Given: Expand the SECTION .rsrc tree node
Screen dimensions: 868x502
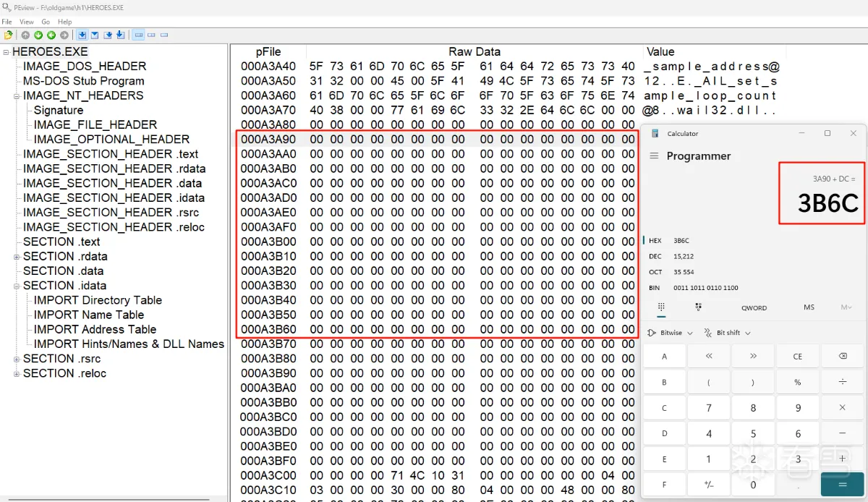Looking at the screenshot, I should (17, 359).
